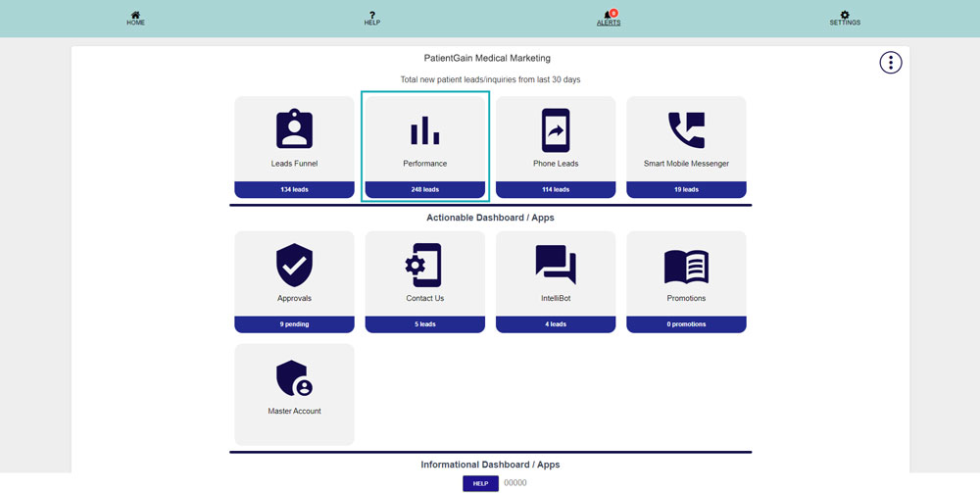Screen dimensions: 980x493
Task: Click the 00000 text beside HELP button
Action: click(515, 483)
